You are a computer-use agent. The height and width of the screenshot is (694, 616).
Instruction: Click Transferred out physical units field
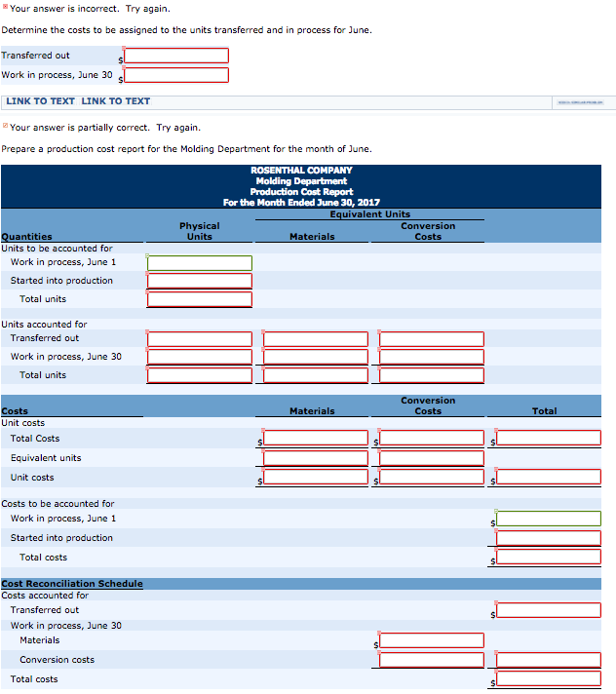click(200, 339)
